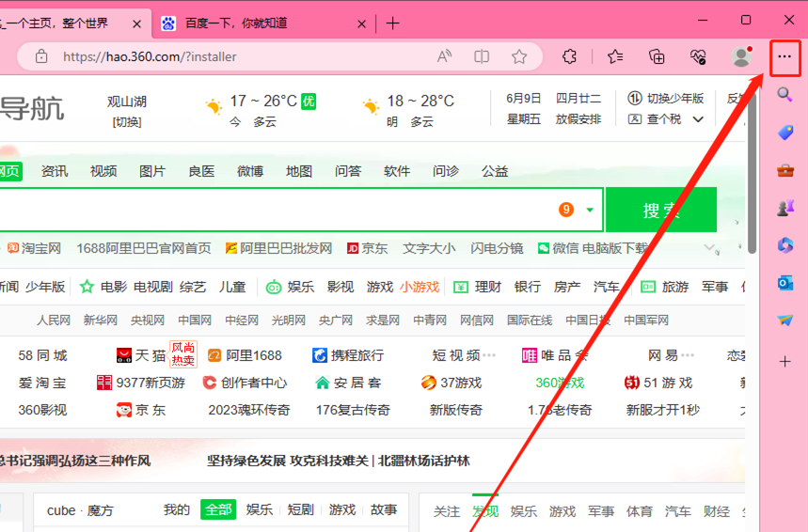Open the orange 小游戏 link
This screenshot has width=808, height=532.
click(420, 287)
